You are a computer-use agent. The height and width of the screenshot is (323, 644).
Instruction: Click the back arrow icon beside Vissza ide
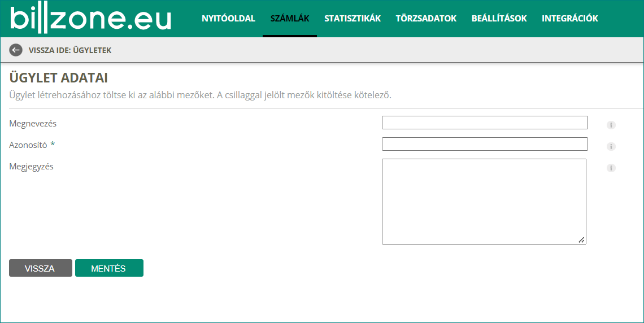pyautogui.click(x=16, y=50)
